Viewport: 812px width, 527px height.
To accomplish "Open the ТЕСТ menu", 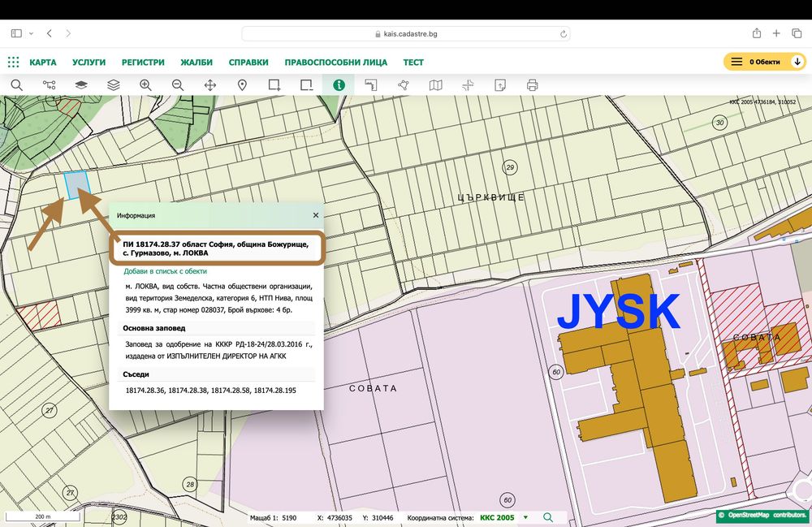I will point(413,63).
